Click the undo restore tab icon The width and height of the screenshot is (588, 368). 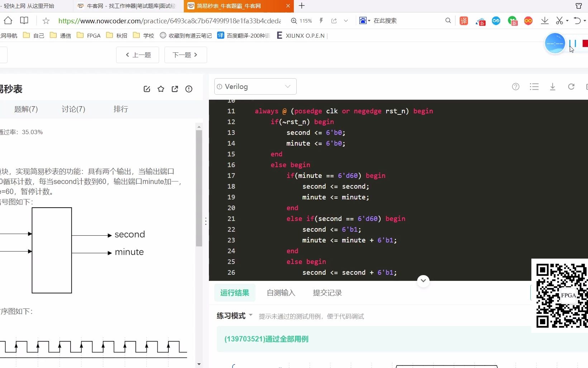tap(577, 21)
